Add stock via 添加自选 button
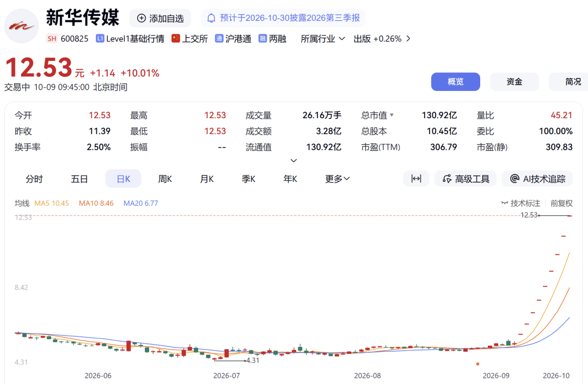 click(x=161, y=19)
